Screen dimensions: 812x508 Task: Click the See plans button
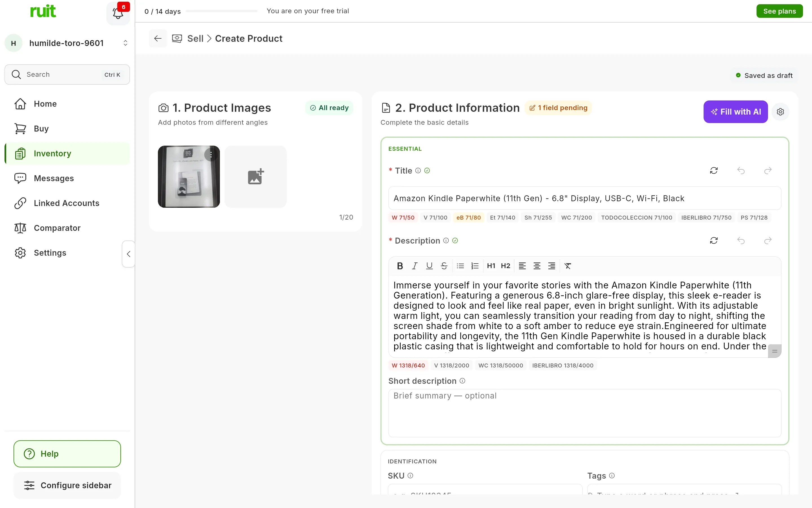[x=780, y=11]
